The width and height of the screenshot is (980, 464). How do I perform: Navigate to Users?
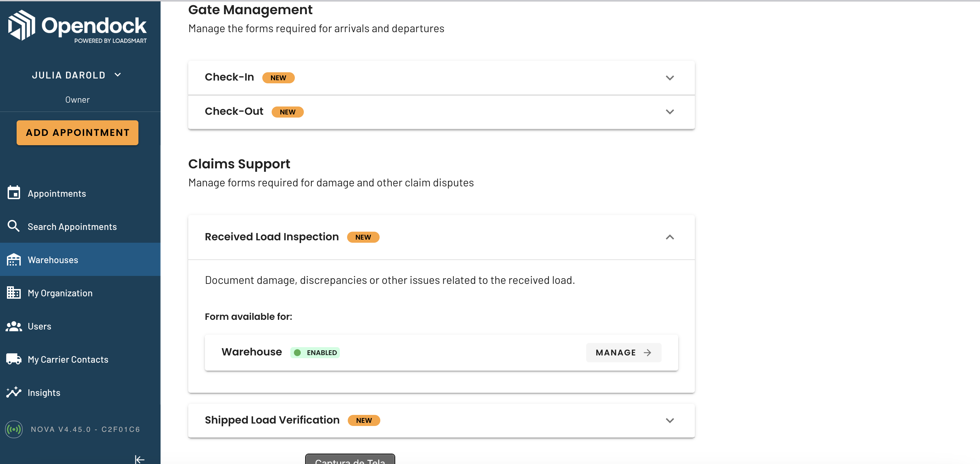point(39,326)
